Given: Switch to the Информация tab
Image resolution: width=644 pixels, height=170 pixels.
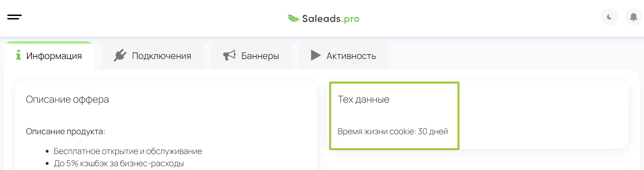Looking at the screenshot, I should tap(49, 56).
